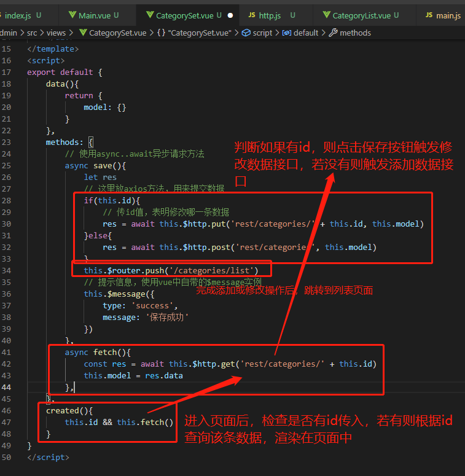This screenshot has height=476, width=465.
Task: Click the 'message:' property on line 38
Action: coord(122,318)
